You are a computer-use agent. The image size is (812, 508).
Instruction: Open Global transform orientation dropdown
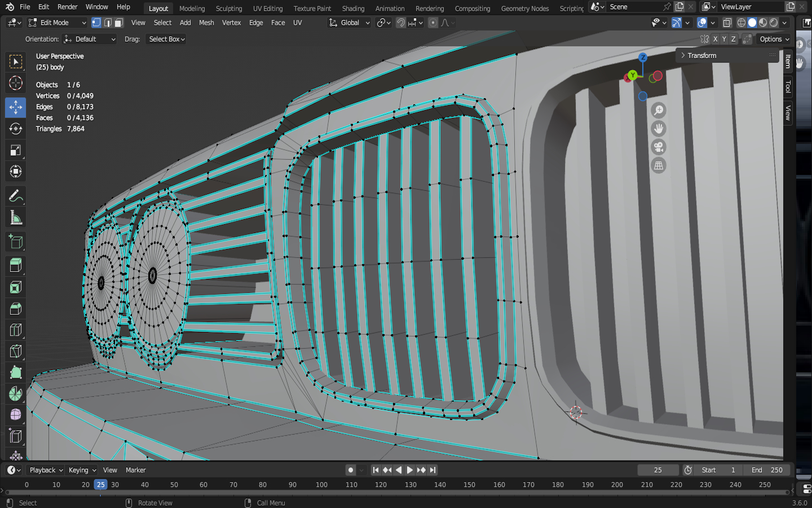coord(350,23)
